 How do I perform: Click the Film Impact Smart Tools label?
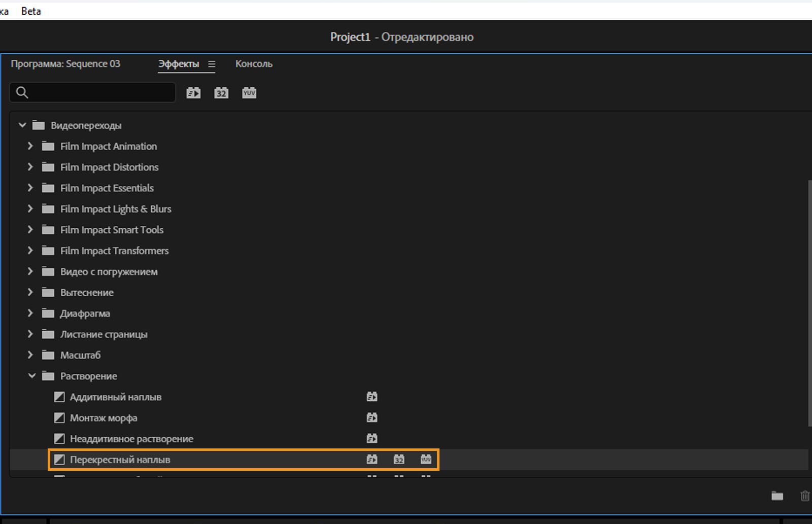112,230
